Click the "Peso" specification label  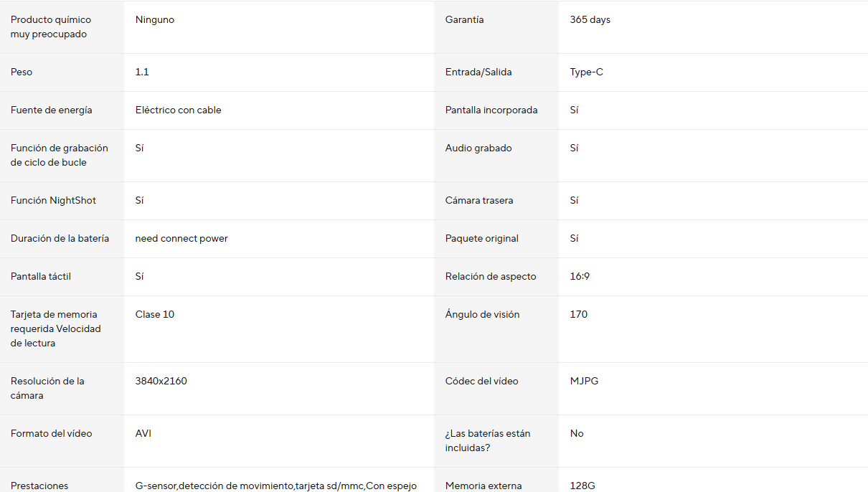coord(22,72)
